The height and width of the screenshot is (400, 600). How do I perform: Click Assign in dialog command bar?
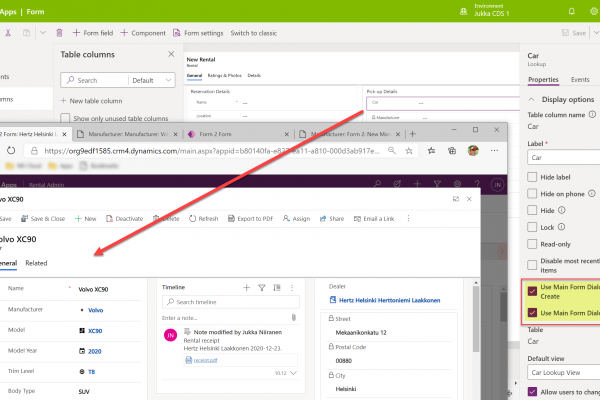[297, 219]
